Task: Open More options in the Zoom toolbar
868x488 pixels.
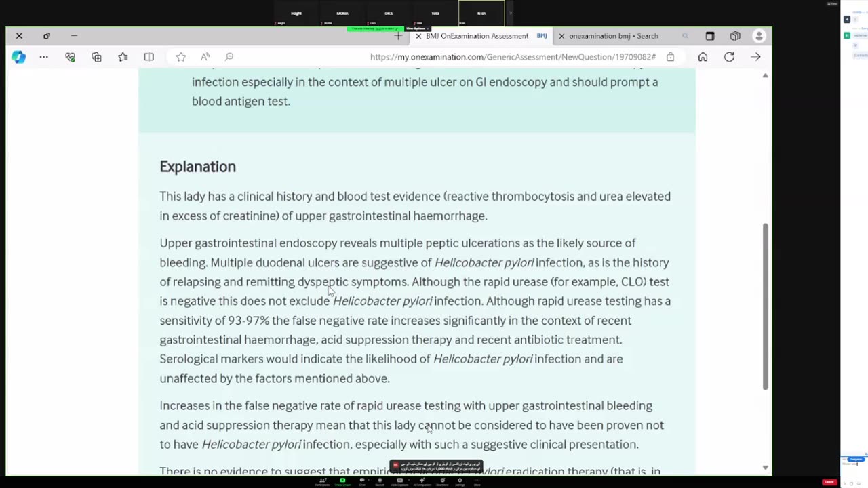Action: 477,482
